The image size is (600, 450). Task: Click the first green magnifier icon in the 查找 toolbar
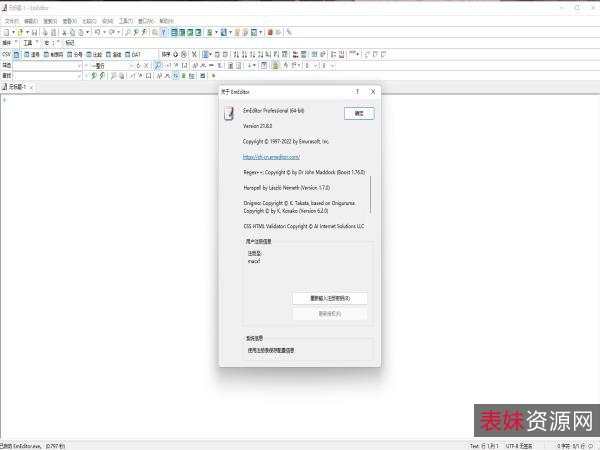point(94,76)
